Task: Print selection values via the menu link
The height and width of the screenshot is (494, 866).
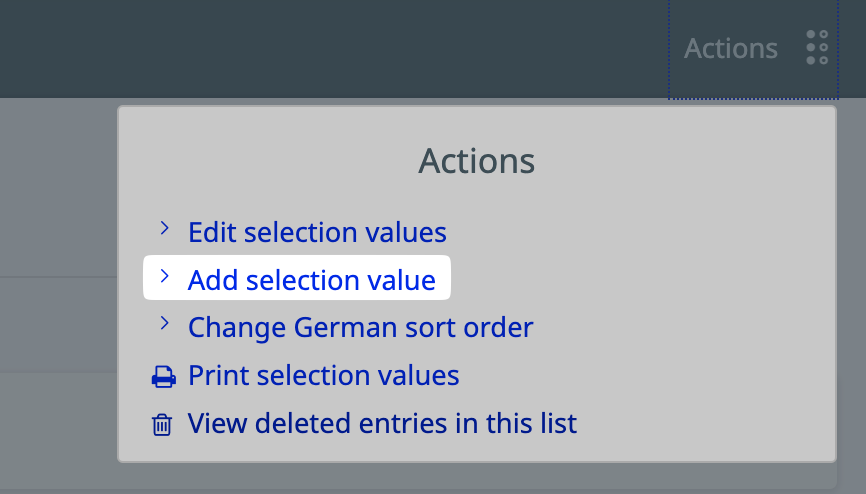Action: tap(323, 376)
